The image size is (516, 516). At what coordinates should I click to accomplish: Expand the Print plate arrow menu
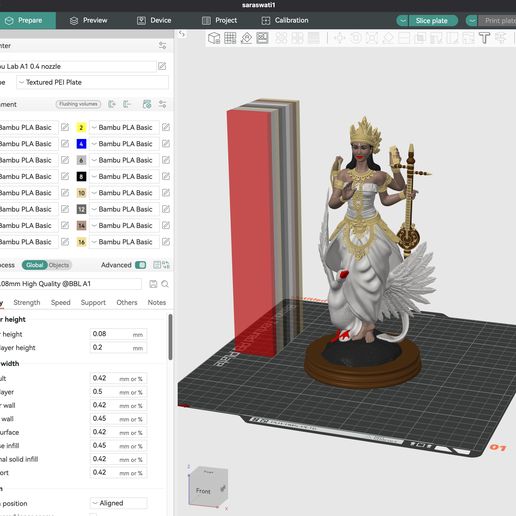pyautogui.click(x=472, y=21)
